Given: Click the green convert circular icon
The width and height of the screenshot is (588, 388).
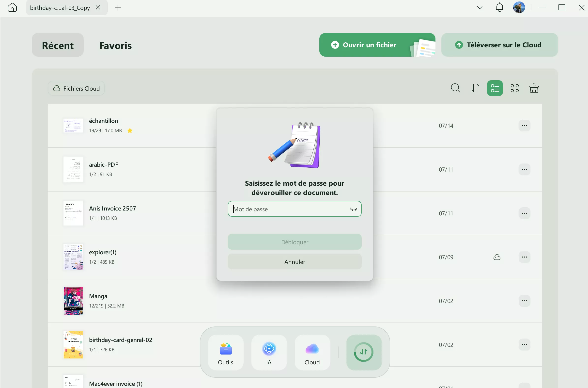Looking at the screenshot, I should tap(364, 352).
